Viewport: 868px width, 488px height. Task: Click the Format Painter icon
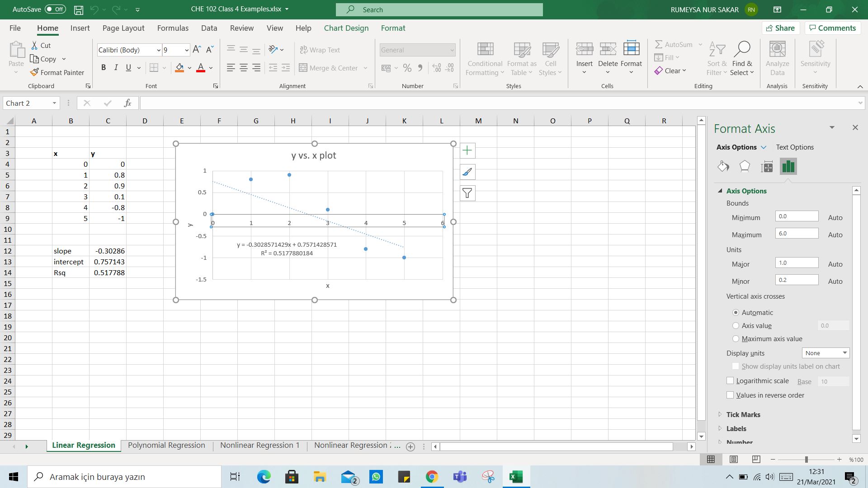point(34,72)
